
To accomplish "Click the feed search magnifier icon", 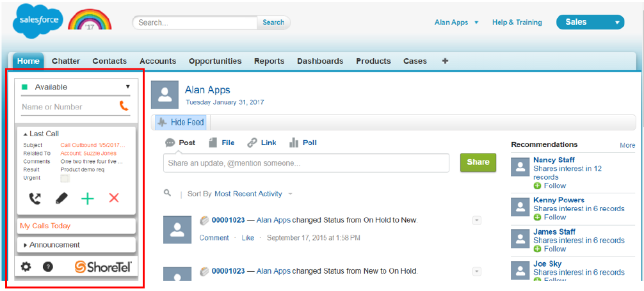I will coord(168,193).
